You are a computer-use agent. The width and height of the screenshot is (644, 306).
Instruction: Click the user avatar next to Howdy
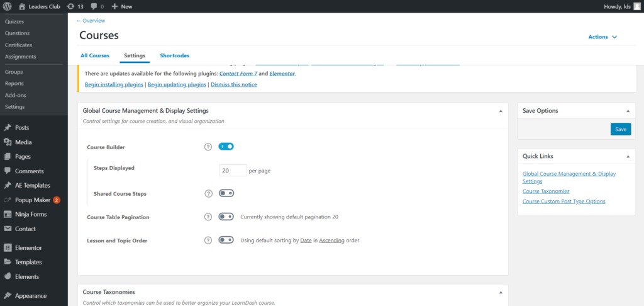click(x=636, y=6)
